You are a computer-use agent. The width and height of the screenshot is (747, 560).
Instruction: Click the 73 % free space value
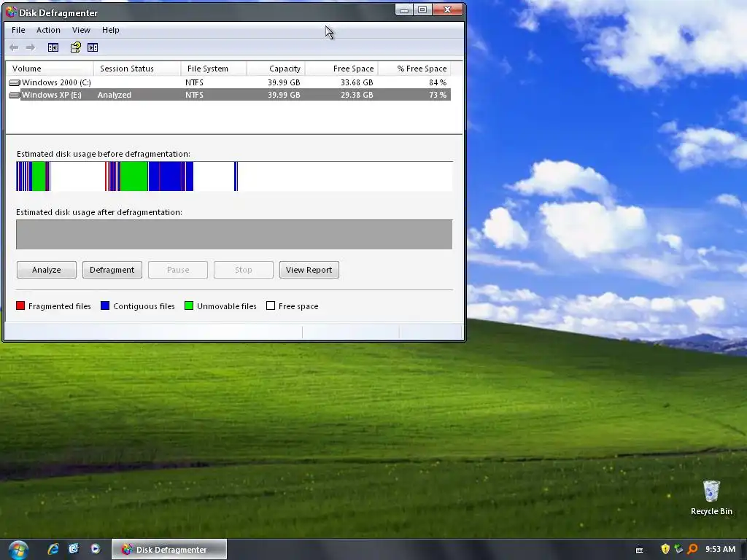438,95
